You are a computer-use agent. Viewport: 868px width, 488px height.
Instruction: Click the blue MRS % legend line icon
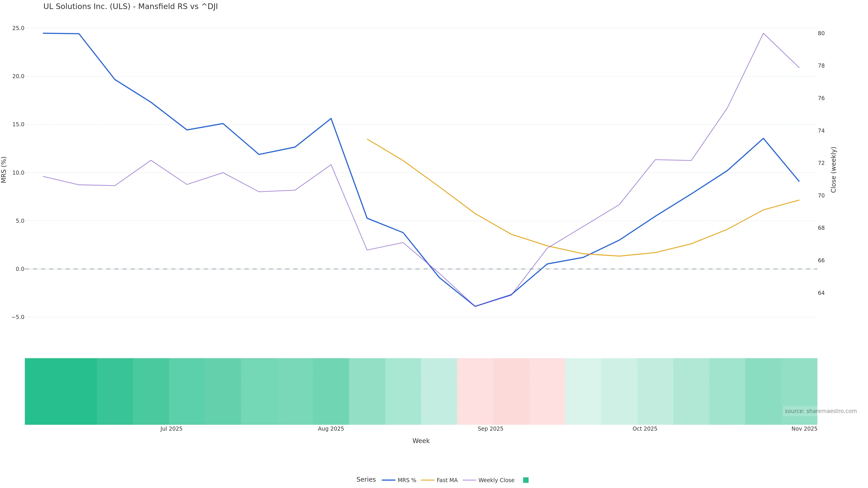pyautogui.click(x=389, y=480)
